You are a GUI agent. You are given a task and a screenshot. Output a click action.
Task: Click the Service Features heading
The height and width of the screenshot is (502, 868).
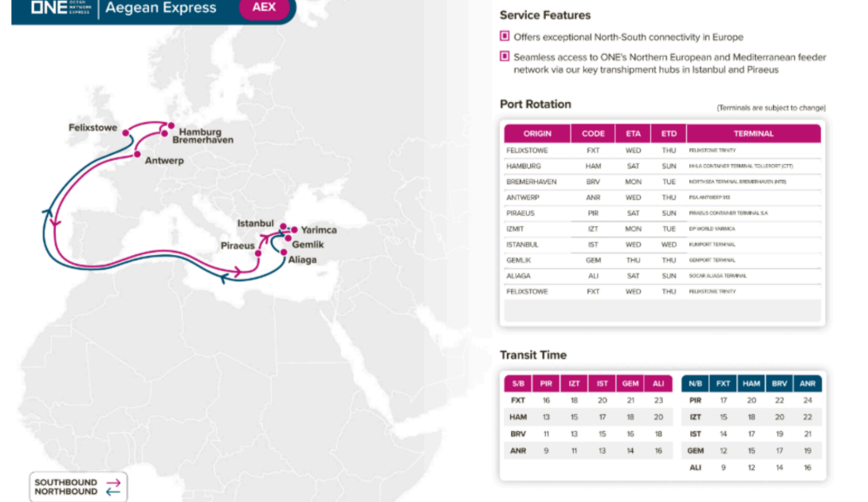(545, 15)
